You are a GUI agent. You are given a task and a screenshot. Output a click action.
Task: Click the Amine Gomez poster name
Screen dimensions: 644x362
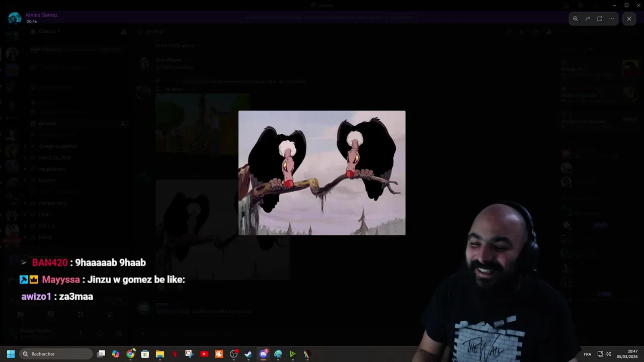tap(42, 15)
